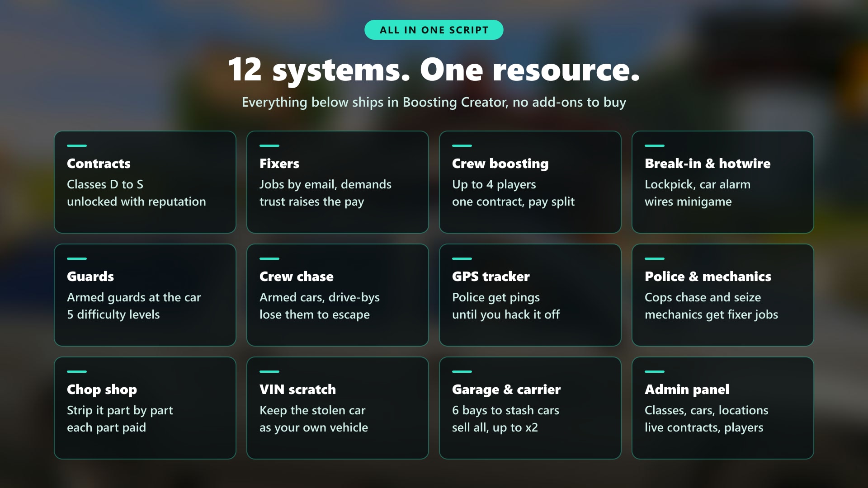Click 'Armed cars, drive-bys' line

320,297
